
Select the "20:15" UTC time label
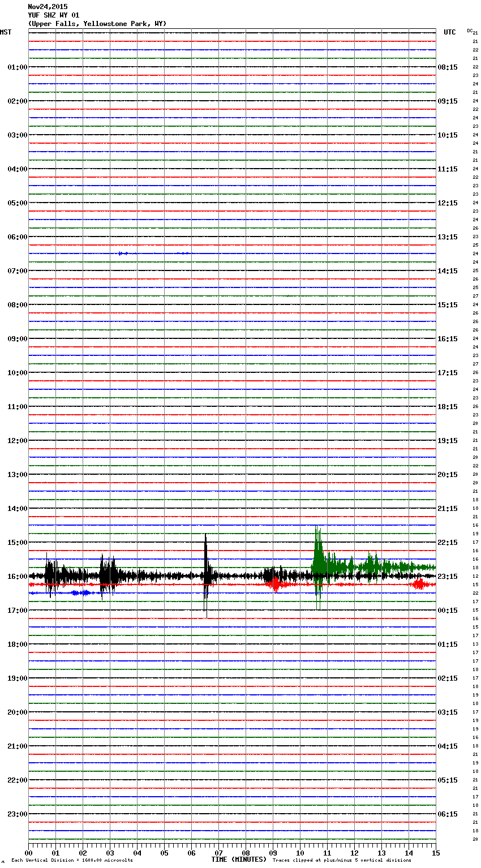(448, 475)
